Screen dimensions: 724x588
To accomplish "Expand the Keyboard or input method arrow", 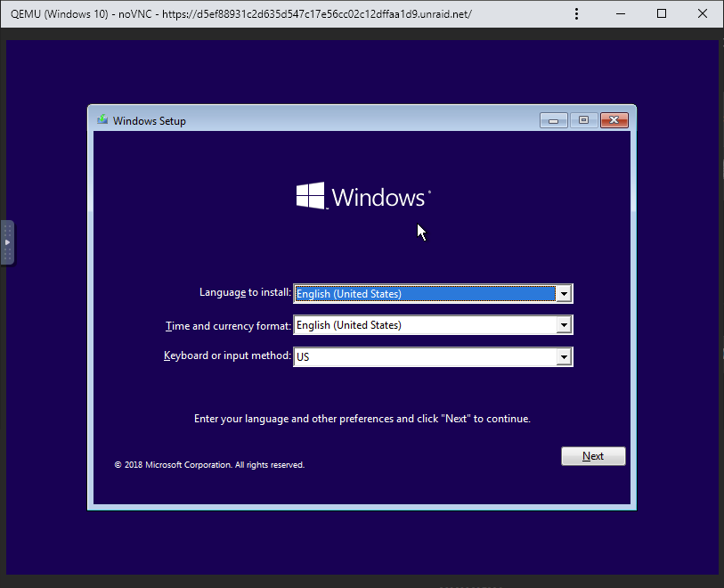I will click(x=564, y=356).
